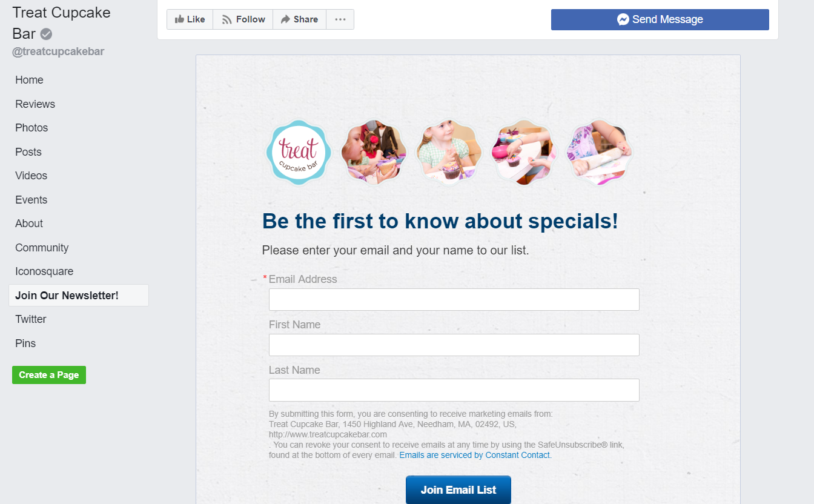Viewport: 814px width, 504px height.
Task: Open the Share option
Action: pyautogui.click(x=299, y=19)
